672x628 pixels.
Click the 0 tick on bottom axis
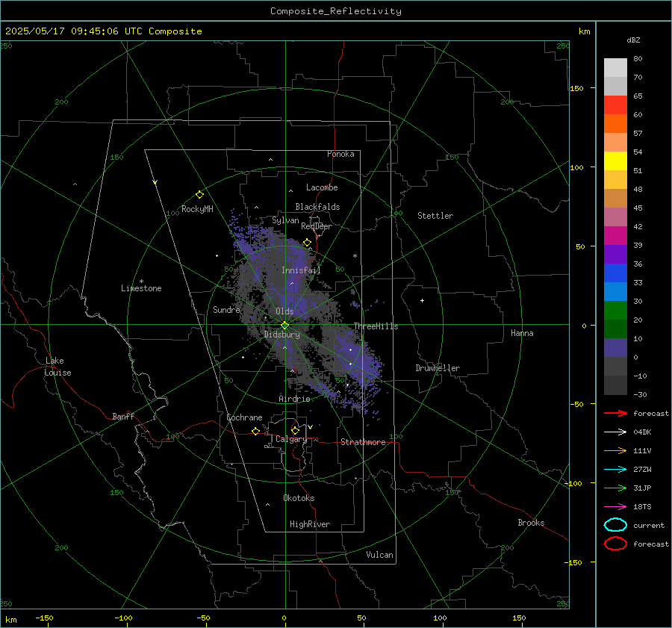pyautogui.click(x=284, y=618)
